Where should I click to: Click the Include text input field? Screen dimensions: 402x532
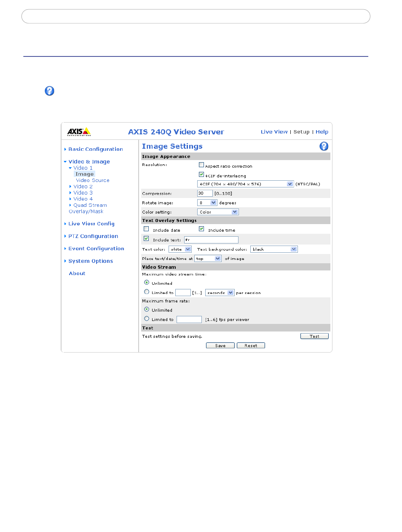pyautogui.click(x=211, y=240)
